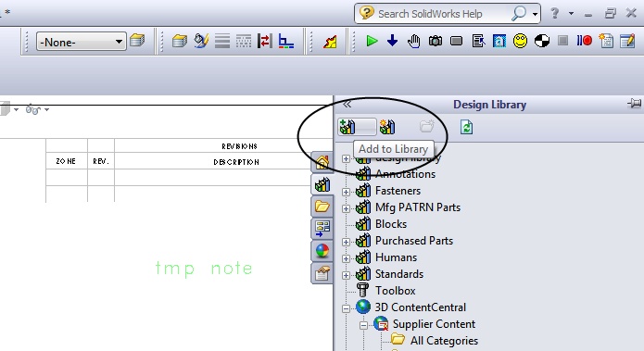Screen dimensions: 644x351
Task: Refresh the Design Library
Action: 466,127
